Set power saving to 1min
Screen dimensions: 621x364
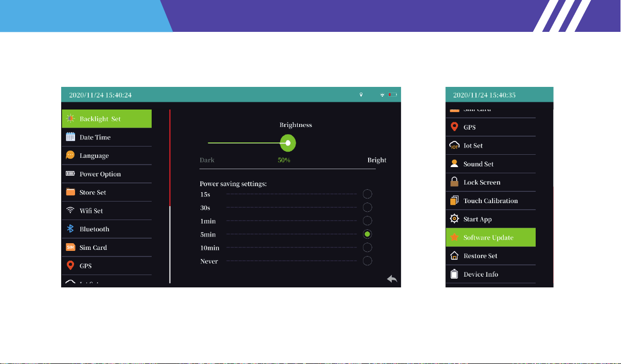click(x=368, y=221)
